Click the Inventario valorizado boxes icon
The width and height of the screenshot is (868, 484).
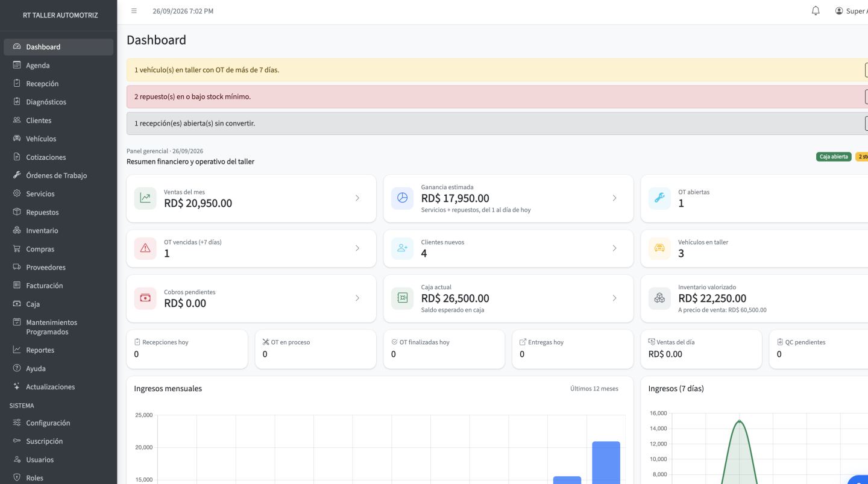pyautogui.click(x=659, y=298)
